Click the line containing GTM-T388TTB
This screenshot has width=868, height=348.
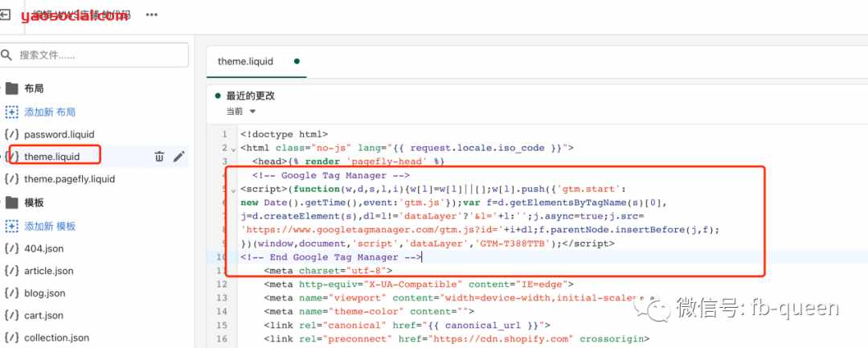428,244
